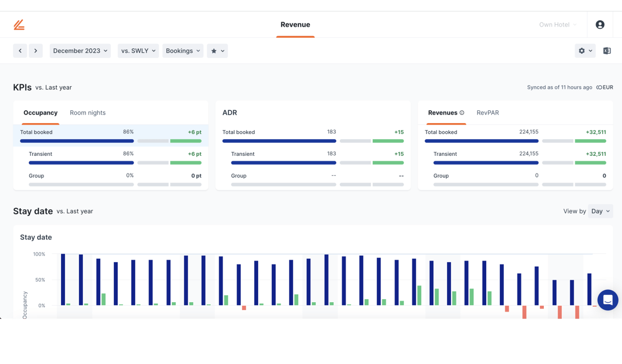Select the Occupancy tab
This screenshot has width=622, height=364.
40,113
